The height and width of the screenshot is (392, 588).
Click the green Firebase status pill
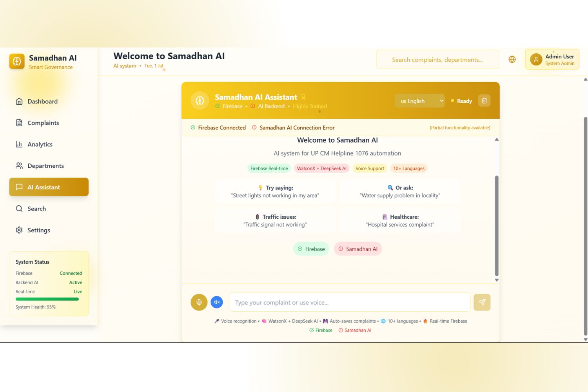tap(311, 249)
